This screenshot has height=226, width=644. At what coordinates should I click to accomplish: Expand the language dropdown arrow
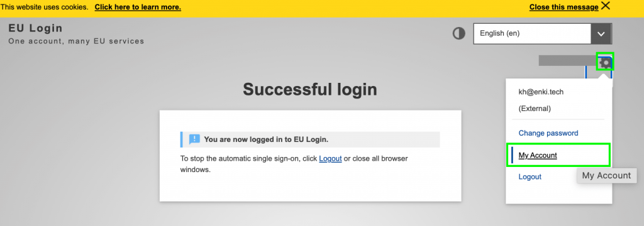(601, 34)
